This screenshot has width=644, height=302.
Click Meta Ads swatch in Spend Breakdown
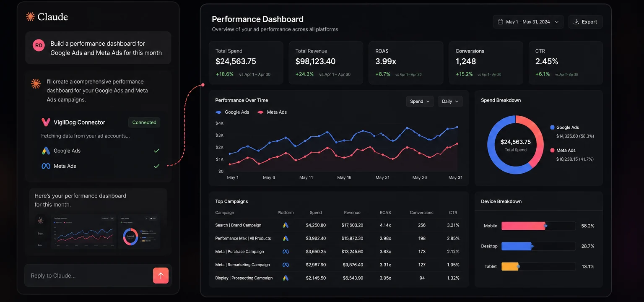tap(552, 150)
